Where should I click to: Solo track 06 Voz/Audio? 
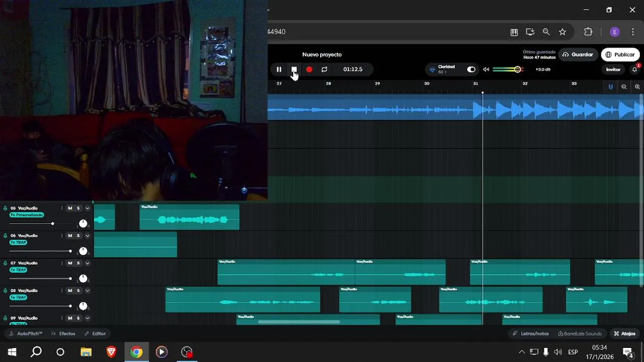[78, 236]
